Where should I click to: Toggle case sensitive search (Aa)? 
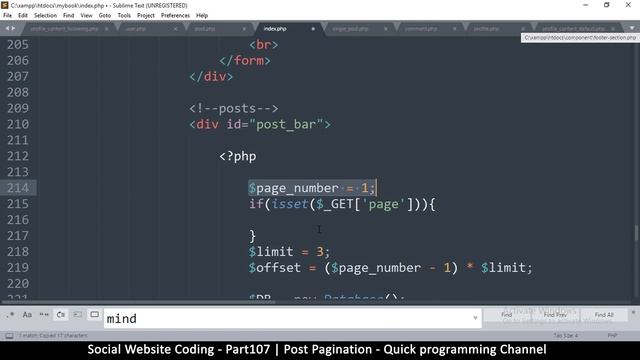click(x=27, y=315)
